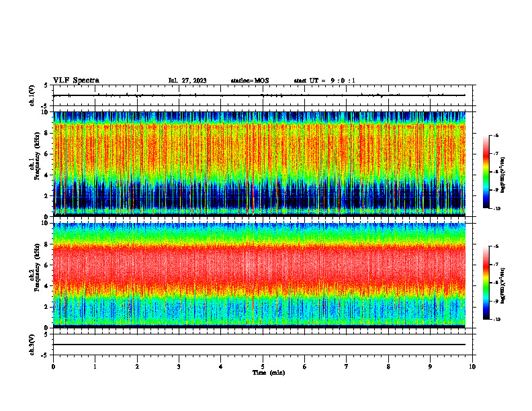Image resolution: width=532 pixels, height=411 pixels.
Task: Click the time axis tick label "9"
Action: click(x=430, y=367)
